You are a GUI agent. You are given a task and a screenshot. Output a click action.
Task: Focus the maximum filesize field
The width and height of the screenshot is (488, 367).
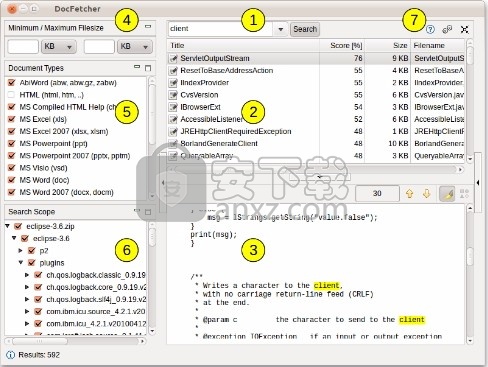(99, 47)
